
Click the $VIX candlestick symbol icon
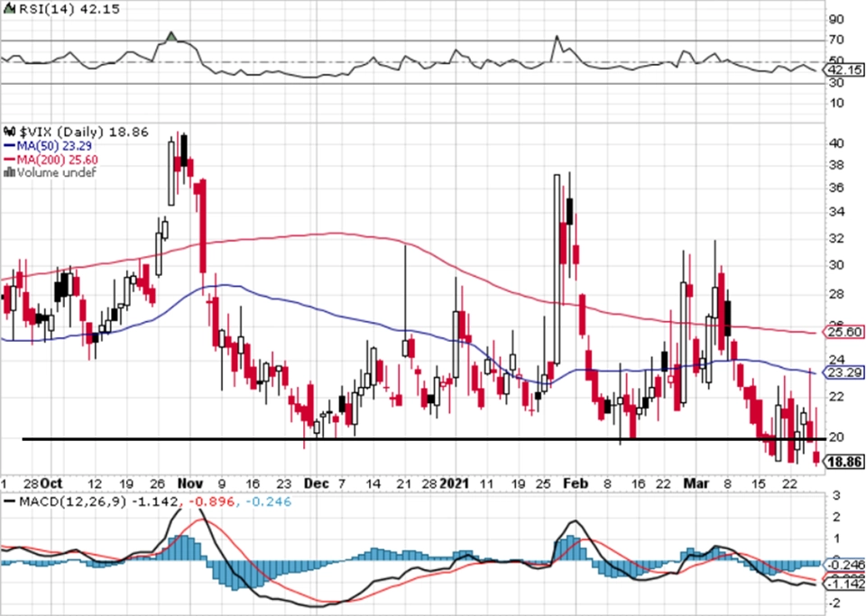11,132
